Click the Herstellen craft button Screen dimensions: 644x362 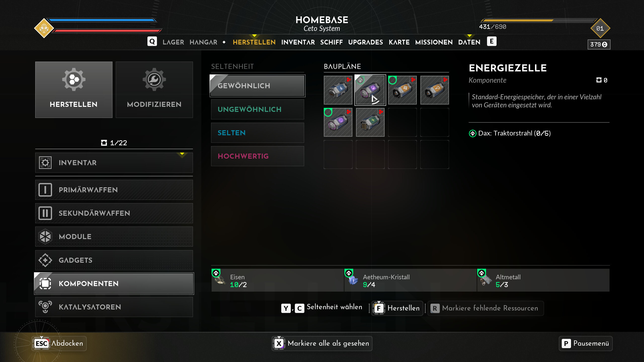coord(397,308)
